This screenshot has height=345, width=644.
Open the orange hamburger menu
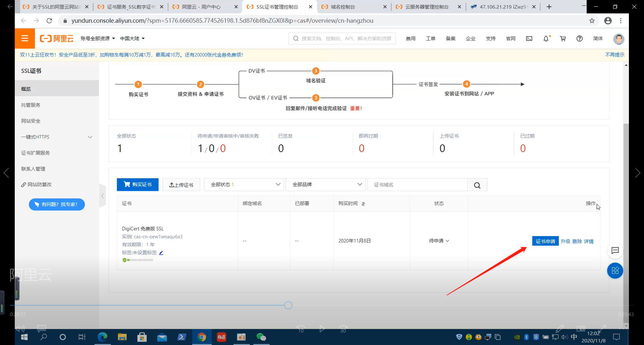click(24, 39)
